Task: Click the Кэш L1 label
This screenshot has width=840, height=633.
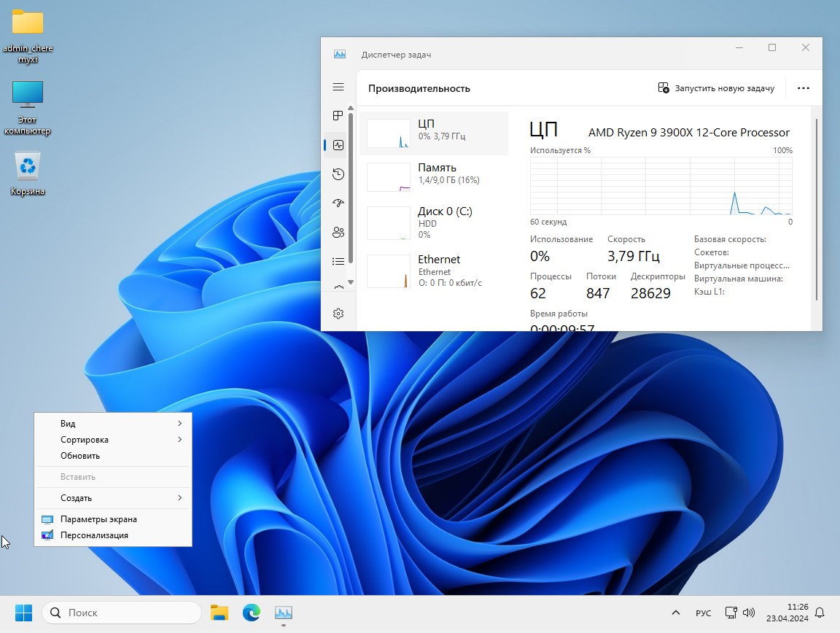Action: click(x=709, y=292)
